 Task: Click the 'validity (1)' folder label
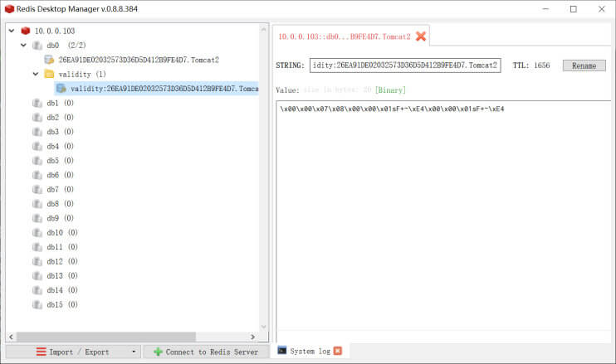coord(82,74)
